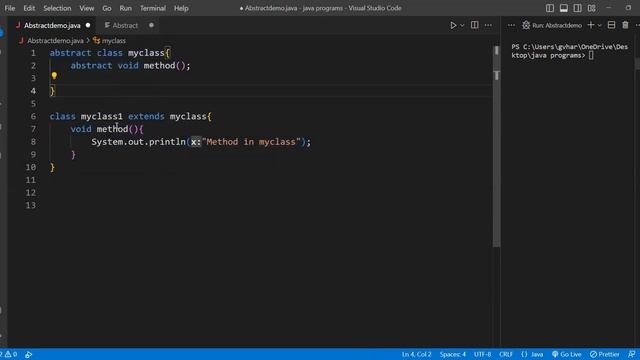Create a new terminal with plus icon

click(x=591, y=25)
